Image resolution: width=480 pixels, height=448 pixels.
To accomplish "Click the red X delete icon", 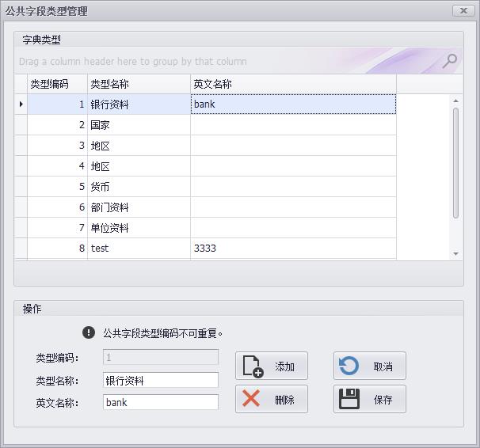I will (x=251, y=399).
